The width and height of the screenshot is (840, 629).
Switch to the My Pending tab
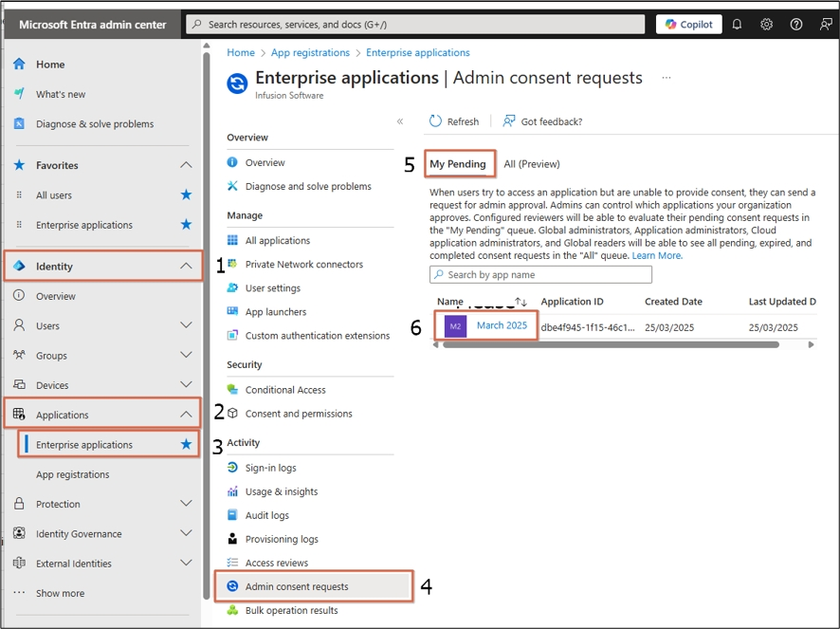(x=458, y=164)
